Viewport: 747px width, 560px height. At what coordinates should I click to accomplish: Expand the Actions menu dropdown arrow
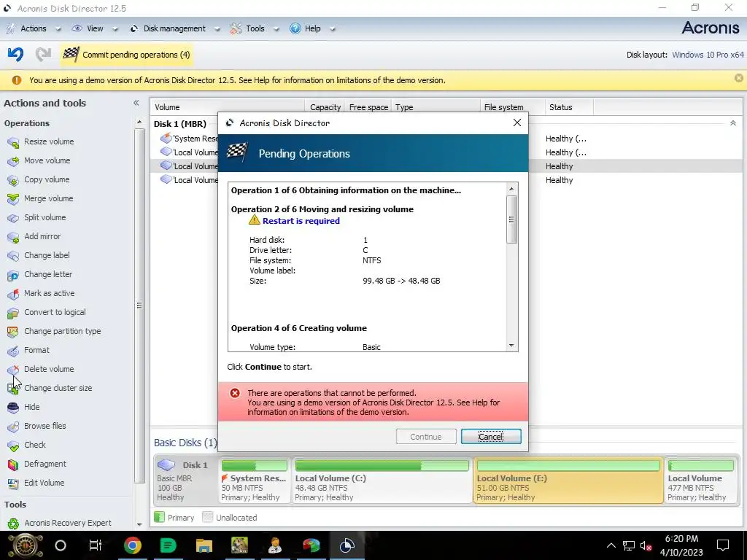[58, 29]
